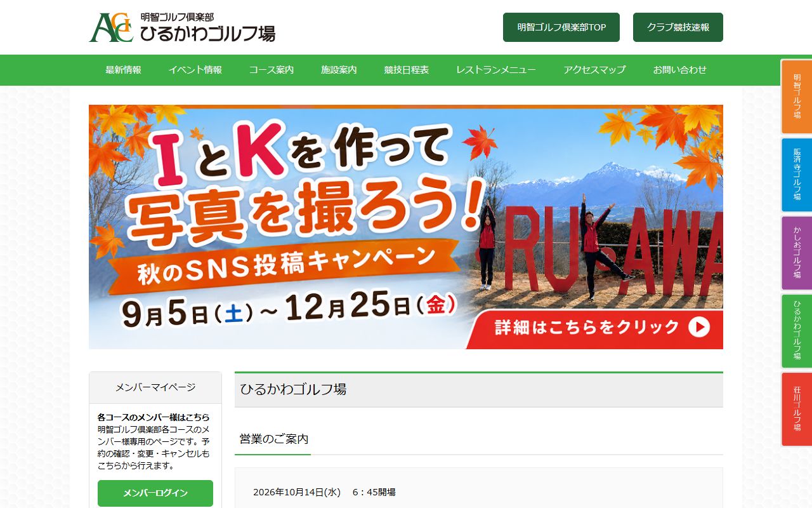Viewport: 812px width, 508px height.
Task: Click the 営業のご案内 heading
Action: coord(274,439)
